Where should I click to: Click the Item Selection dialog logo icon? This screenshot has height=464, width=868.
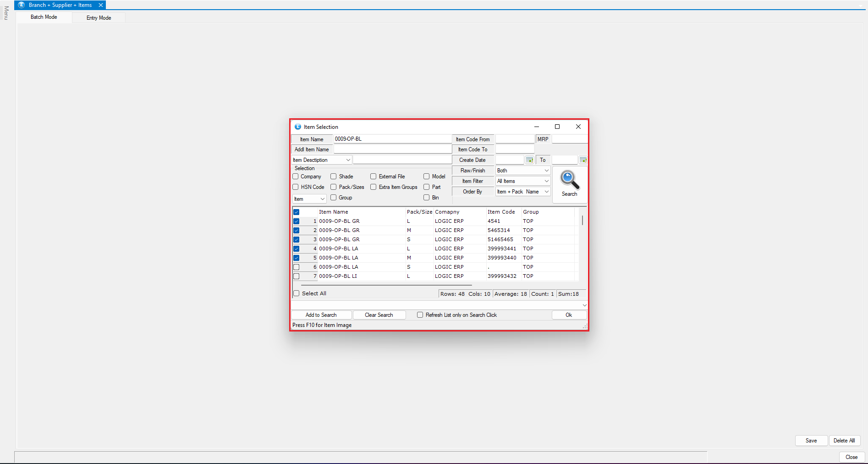pyautogui.click(x=298, y=127)
